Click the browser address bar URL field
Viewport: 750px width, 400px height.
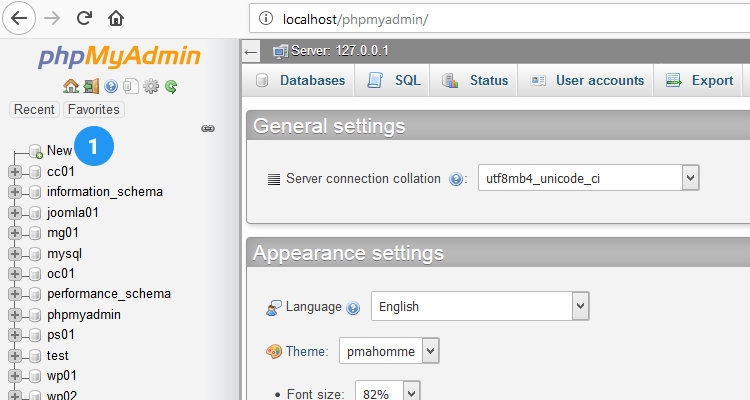click(500, 19)
